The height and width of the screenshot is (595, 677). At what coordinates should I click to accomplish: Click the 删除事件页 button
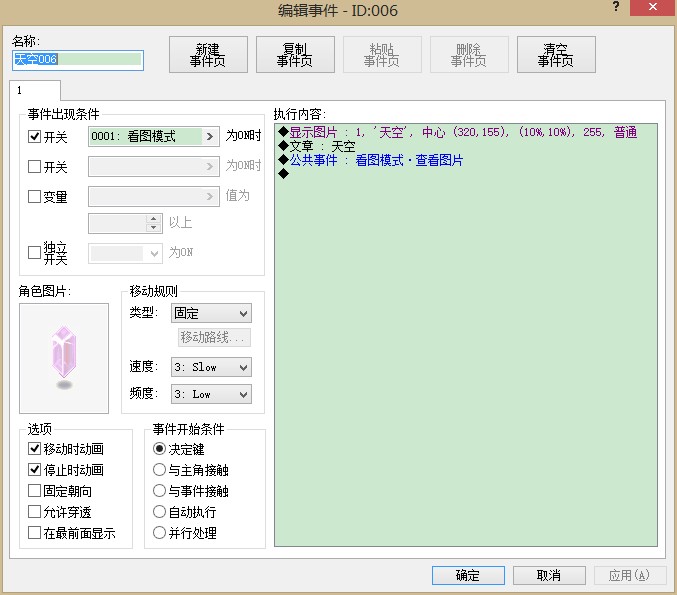point(469,55)
